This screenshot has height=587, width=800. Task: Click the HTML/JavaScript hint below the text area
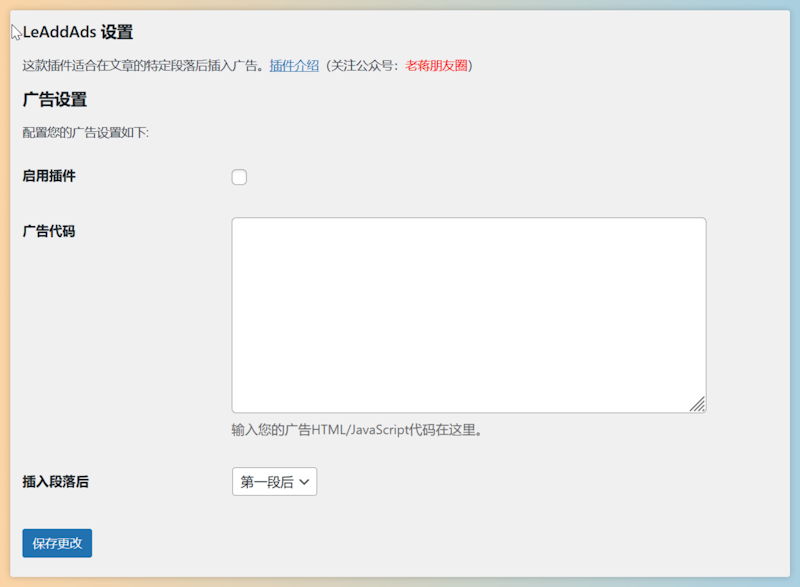pos(357,431)
